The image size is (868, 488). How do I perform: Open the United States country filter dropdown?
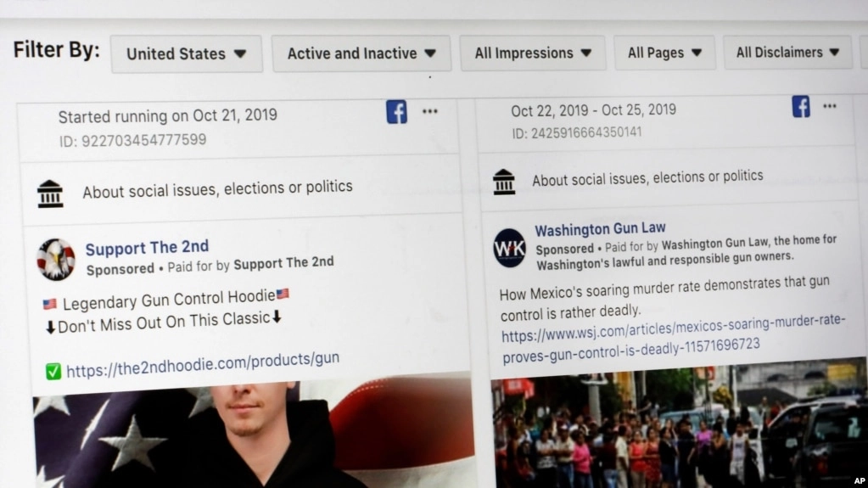(x=187, y=53)
